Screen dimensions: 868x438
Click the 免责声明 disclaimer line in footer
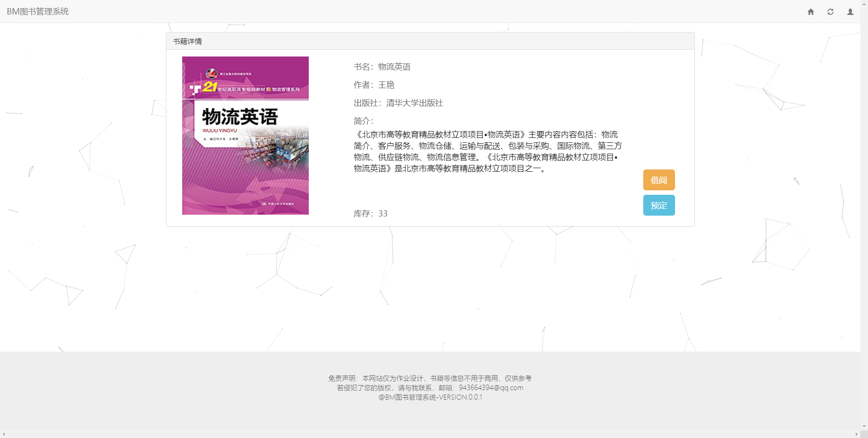click(430, 378)
